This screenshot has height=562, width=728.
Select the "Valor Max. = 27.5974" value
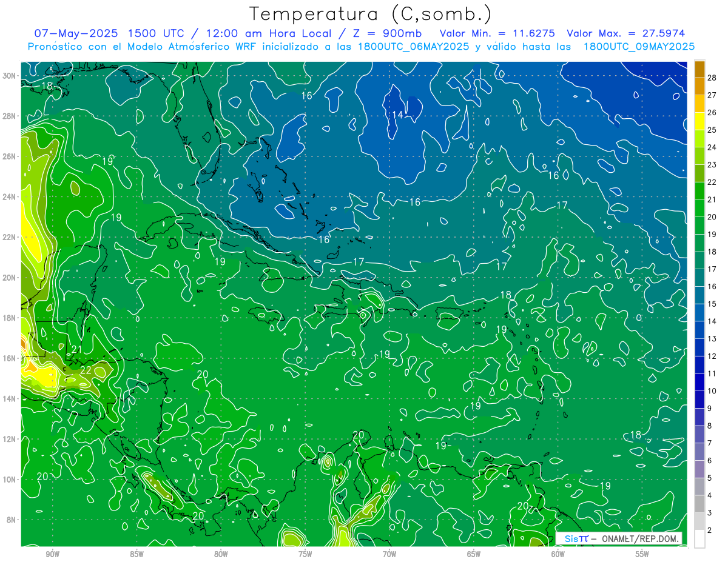(626, 34)
